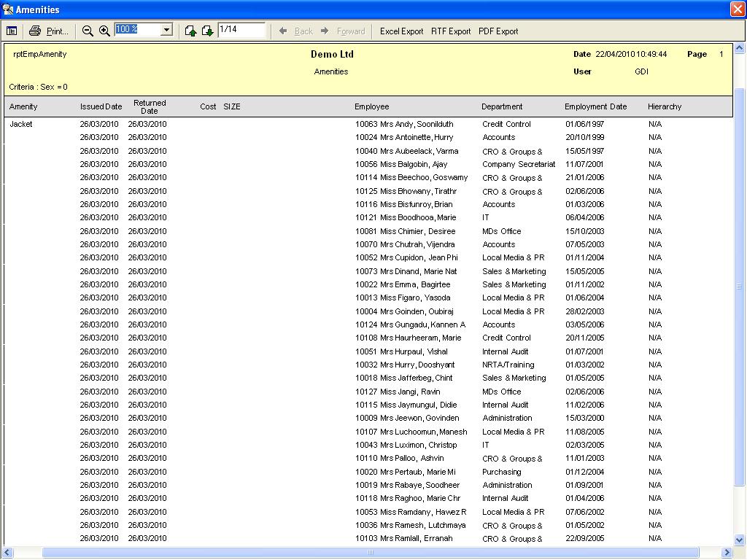The image size is (747, 560).
Task: Go to previous page with up arrow
Action: coord(191,31)
